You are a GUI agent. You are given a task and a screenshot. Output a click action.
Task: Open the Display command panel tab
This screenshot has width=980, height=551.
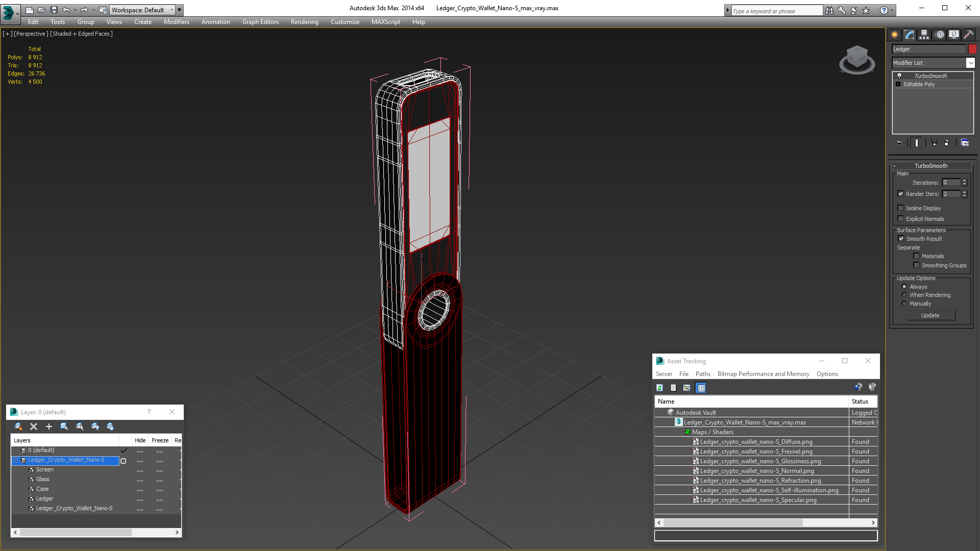click(x=953, y=35)
